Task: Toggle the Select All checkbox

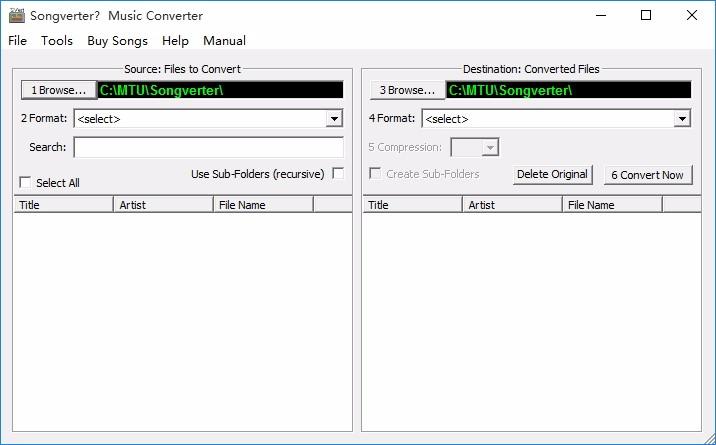Action: pos(25,183)
